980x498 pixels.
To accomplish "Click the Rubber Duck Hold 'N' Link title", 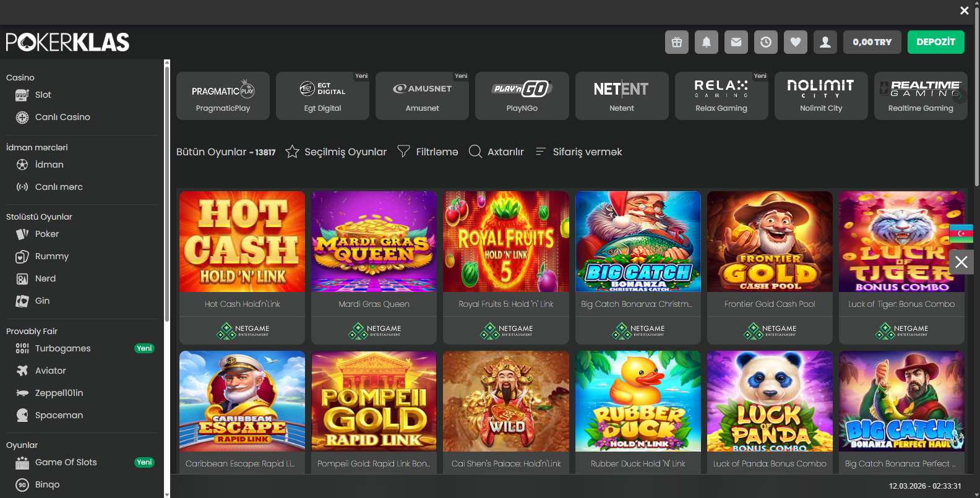I will (638, 463).
